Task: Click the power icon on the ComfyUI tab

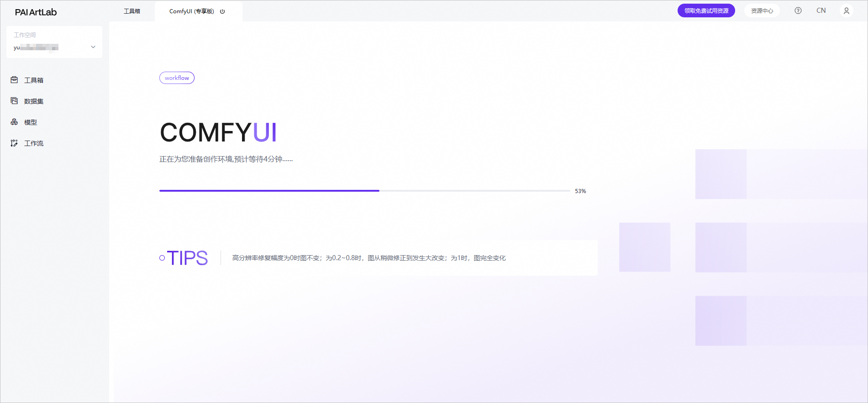Action: (x=222, y=11)
